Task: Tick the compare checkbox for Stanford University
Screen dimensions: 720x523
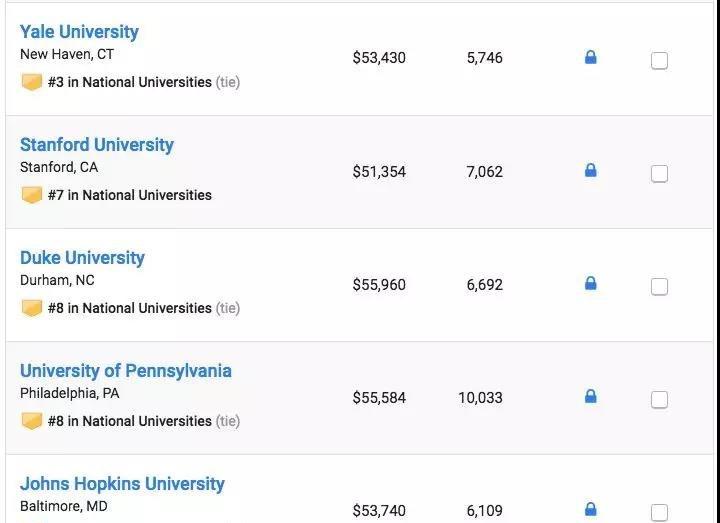Action: point(659,174)
